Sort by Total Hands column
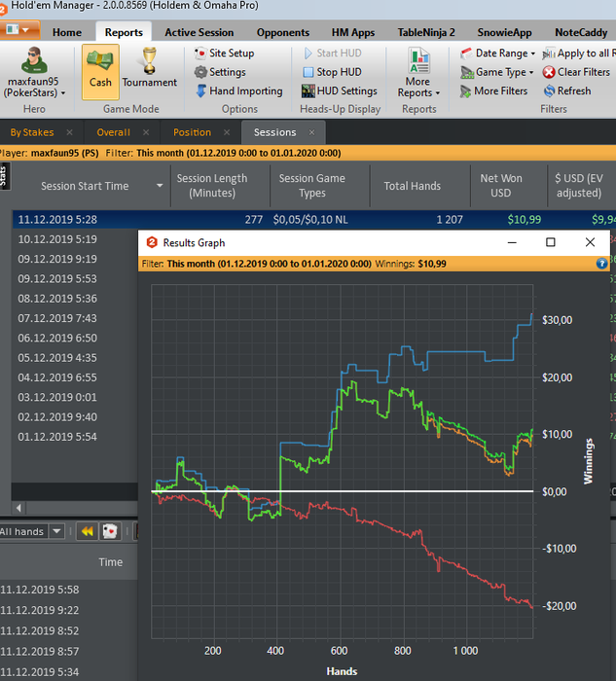Image resolution: width=616 pixels, height=681 pixels. pos(413,186)
